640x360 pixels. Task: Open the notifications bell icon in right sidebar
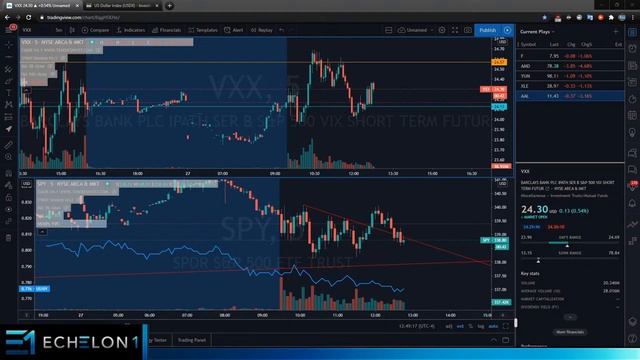[632, 203]
